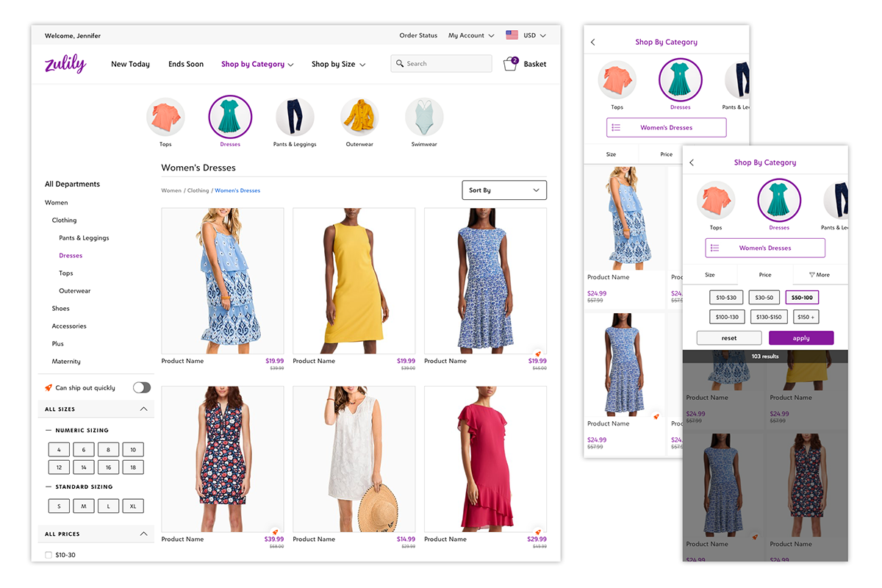This screenshot has width=882, height=588.
Task: Toggle the $100-130 price chip on mobile
Action: (x=727, y=317)
